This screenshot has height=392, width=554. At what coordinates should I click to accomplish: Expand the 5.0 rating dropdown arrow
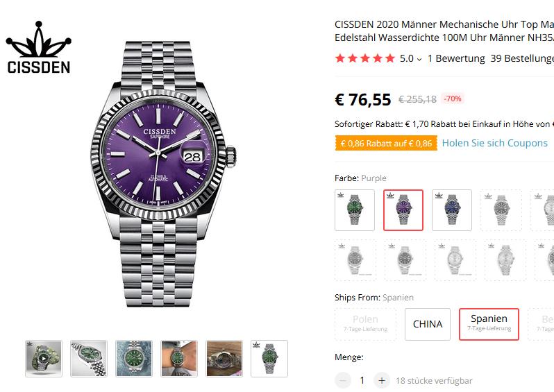coord(419,59)
